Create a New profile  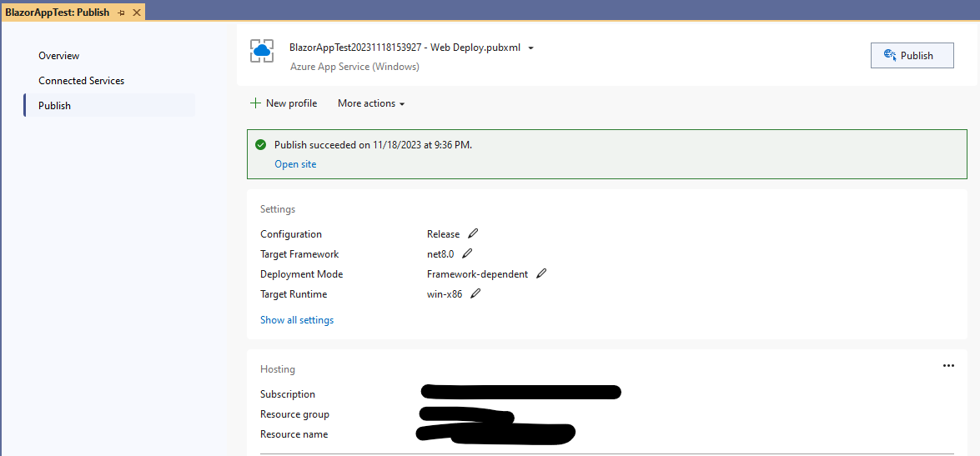tap(284, 103)
